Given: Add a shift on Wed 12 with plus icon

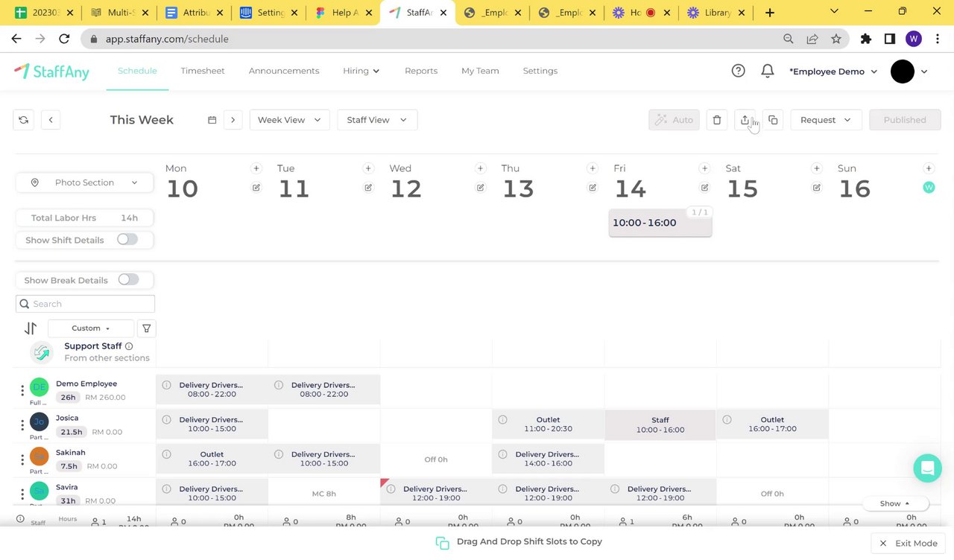Looking at the screenshot, I should (x=481, y=168).
